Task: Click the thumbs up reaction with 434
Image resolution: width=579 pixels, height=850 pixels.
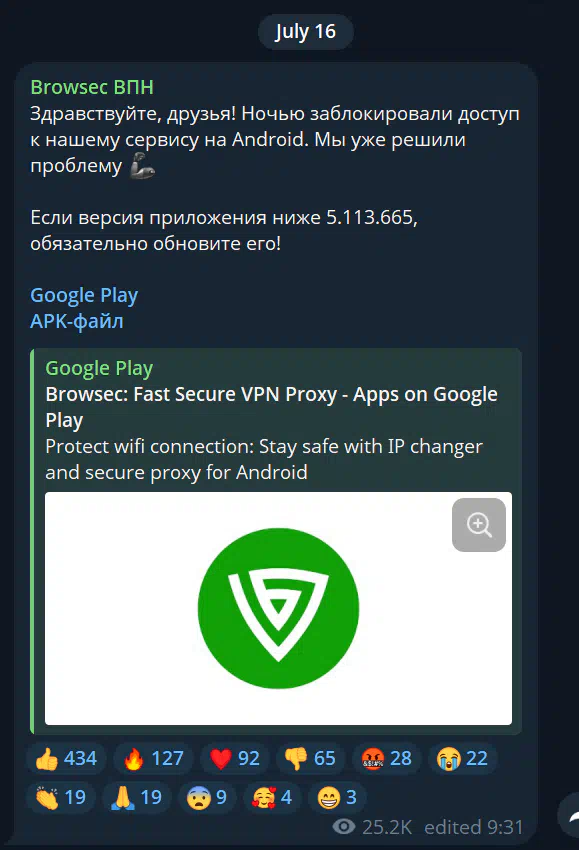Action: 66,758
